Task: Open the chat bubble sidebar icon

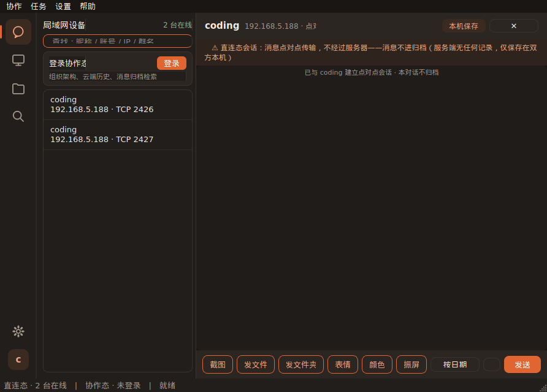Action: (18, 32)
